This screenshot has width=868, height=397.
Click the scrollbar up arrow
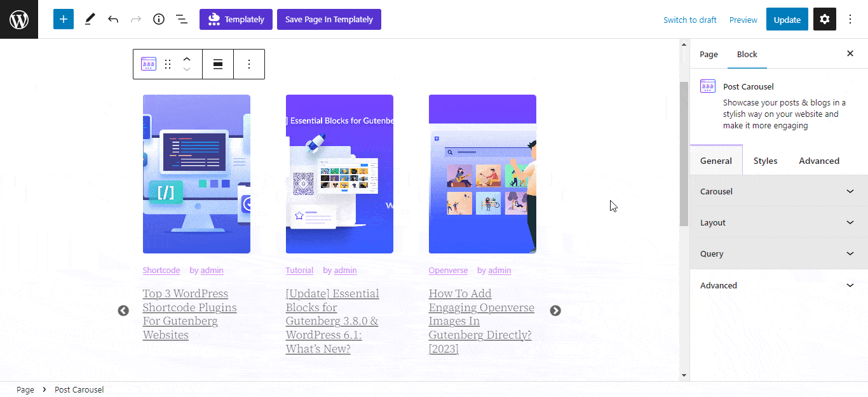(x=684, y=44)
